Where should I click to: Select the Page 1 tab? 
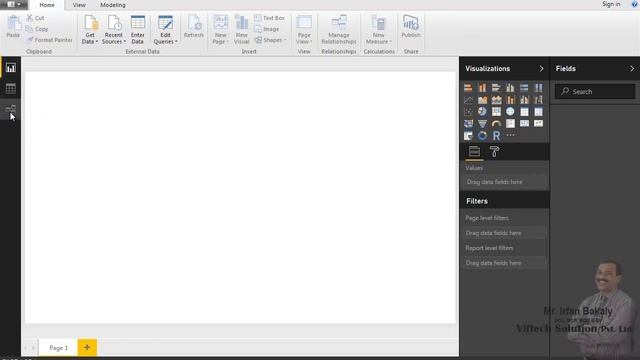(58, 348)
